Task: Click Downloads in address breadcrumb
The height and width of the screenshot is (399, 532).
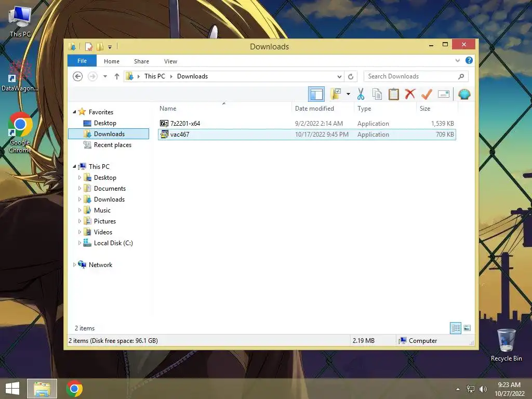Action: click(192, 76)
